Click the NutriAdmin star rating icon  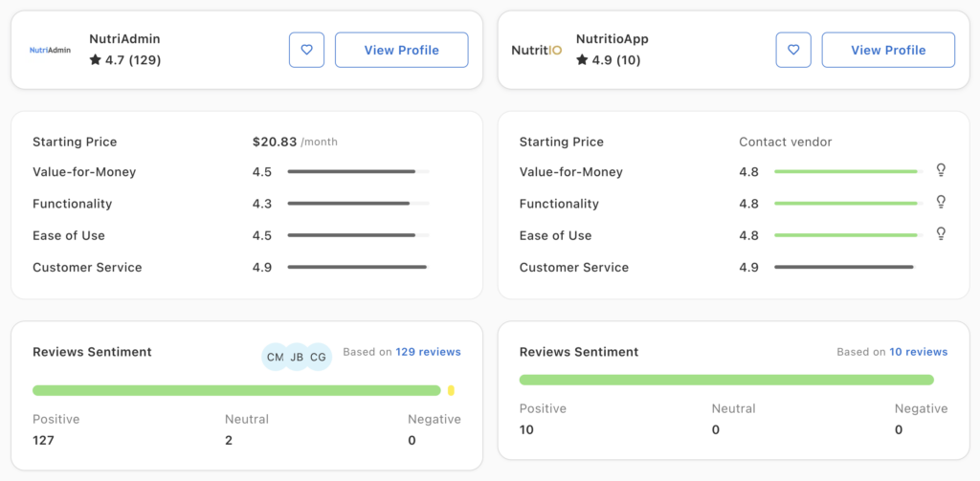[95, 60]
